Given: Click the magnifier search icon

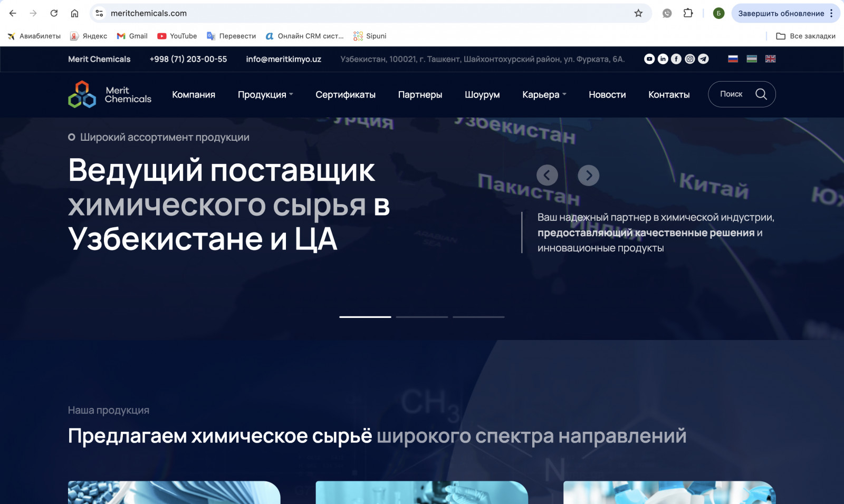Looking at the screenshot, I should (x=761, y=94).
